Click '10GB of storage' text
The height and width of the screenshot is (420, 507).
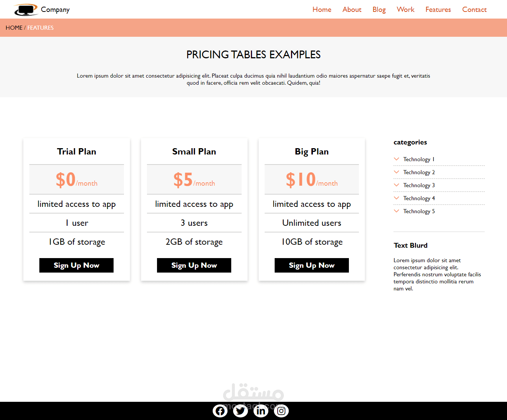click(x=312, y=242)
